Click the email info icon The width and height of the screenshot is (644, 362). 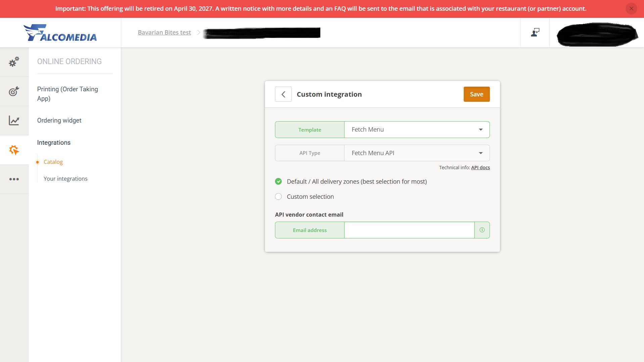[x=482, y=230]
